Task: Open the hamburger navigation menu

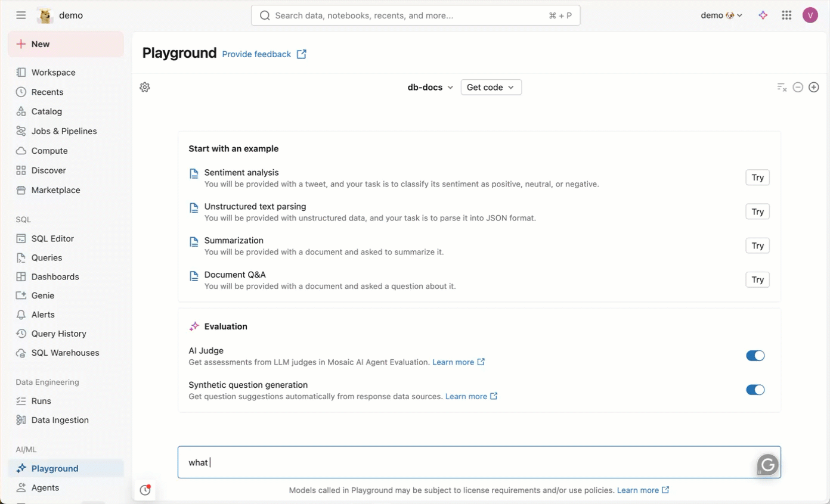Action: point(20,15)
